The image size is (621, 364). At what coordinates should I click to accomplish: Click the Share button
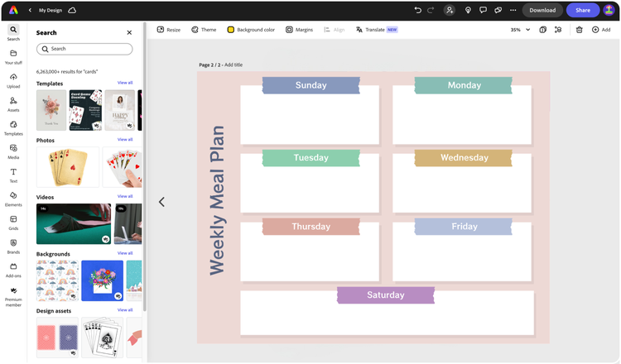click(583, 10)
